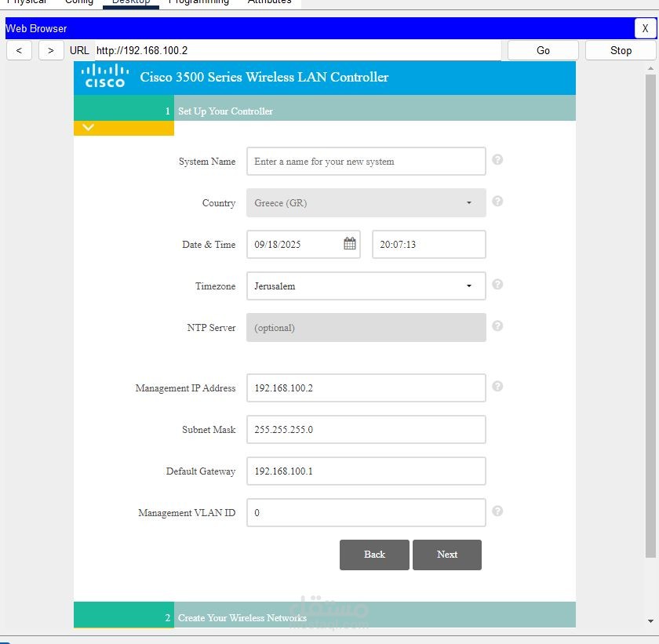Switch to the Desktop tab
This screenshot has width=659, height=644.
click(131, 2)
